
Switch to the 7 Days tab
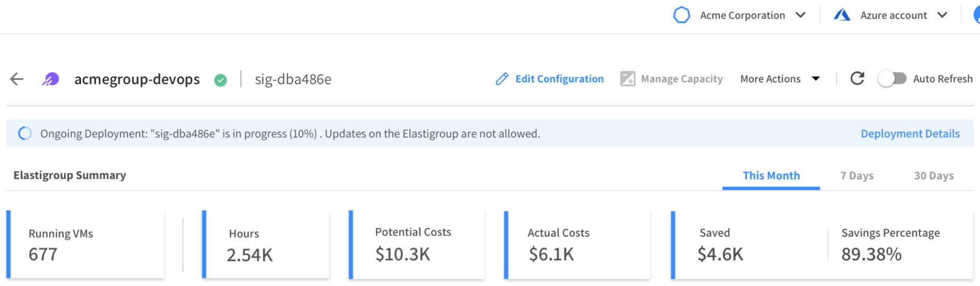(857, 176)
